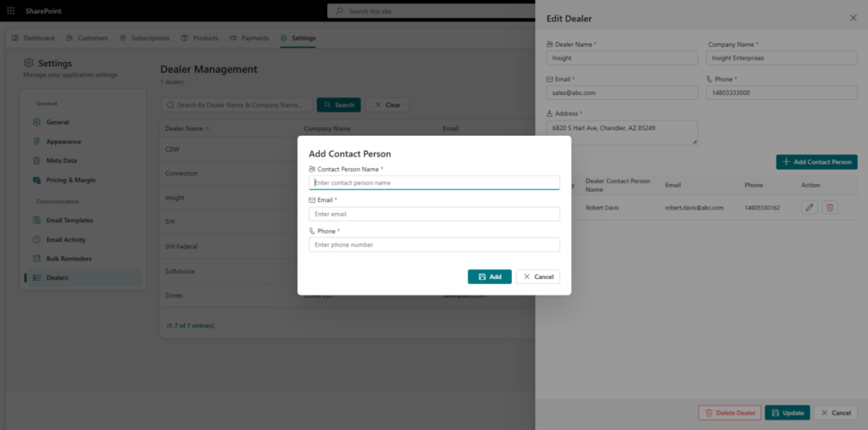The height and width of the screenshot is (430, 868).
Task: Click the Address text area
Action: click(x=621, y=133)
